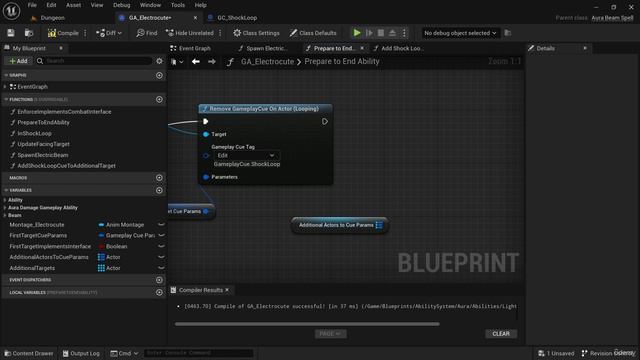Open the debug object selector dropdown
The height and width of the screenshot is (360, 640).
click(x=460, y=33)
